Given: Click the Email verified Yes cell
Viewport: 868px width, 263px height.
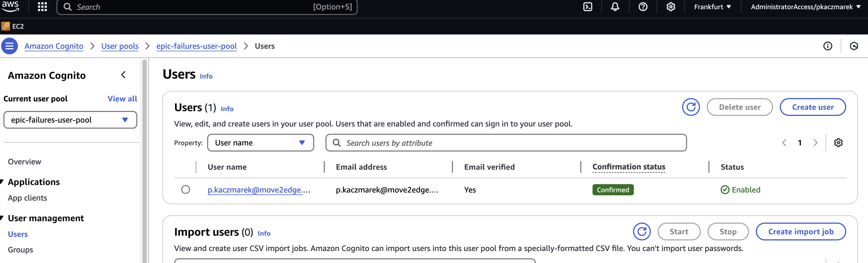Looking at the screenshot, I should pos(470,190).
